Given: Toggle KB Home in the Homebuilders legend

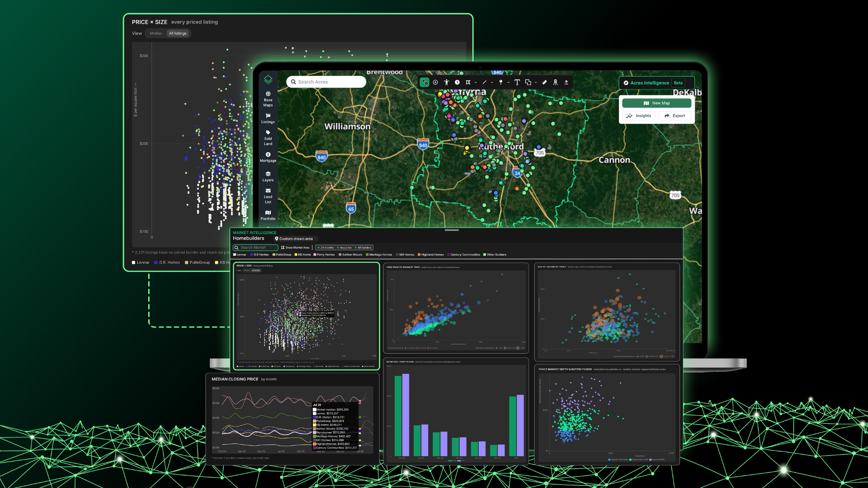Looking at the screenshot, I should 303,255.
